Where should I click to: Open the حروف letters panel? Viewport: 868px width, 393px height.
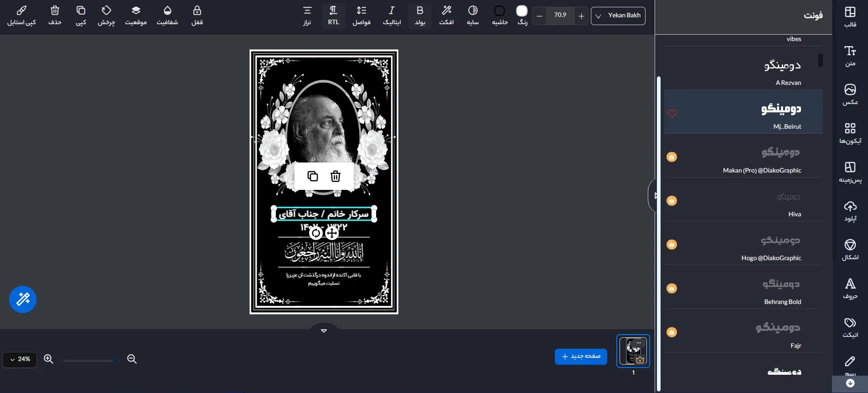pyautogui.click(x=850, y=288)
